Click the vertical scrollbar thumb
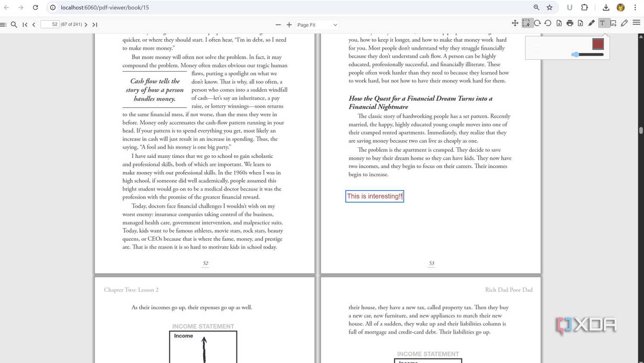This screenshot has height=363, width=644. [x=641, y=131]
